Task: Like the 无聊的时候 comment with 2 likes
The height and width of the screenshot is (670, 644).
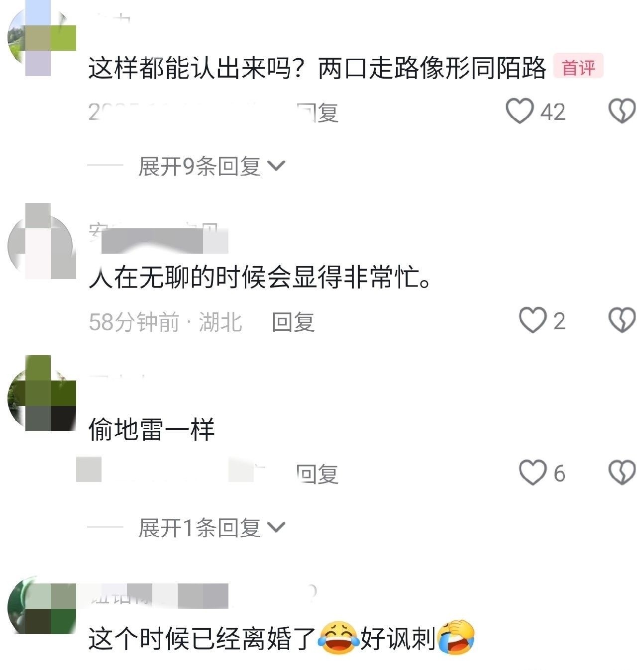Action: click(x=533, y=320)
